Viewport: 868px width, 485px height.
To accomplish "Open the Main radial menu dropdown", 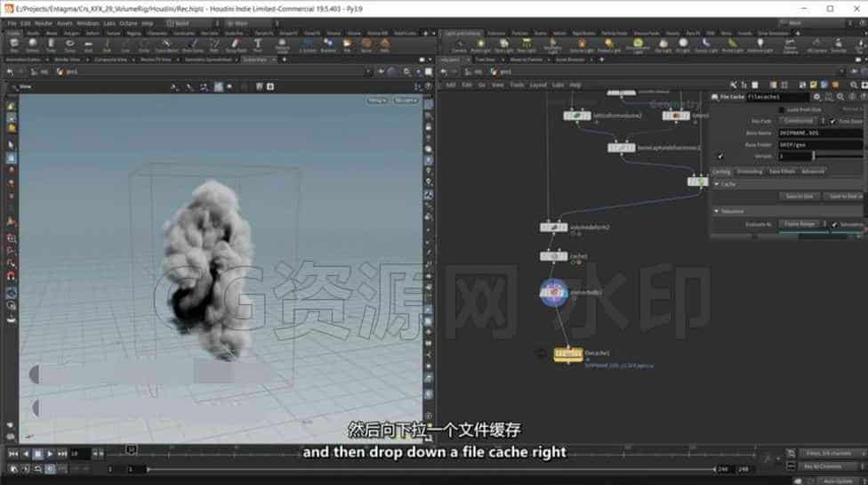I will point(252,23).
